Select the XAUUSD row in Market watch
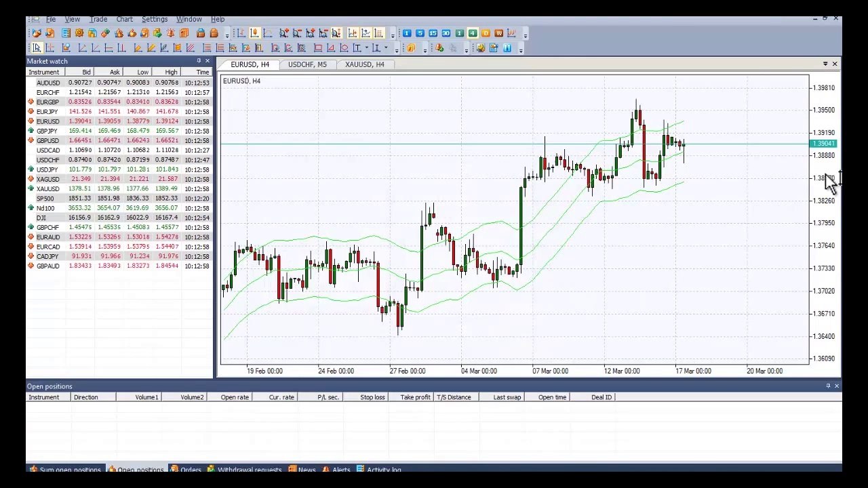Viewport: 868px width, 488px height. 119,188
